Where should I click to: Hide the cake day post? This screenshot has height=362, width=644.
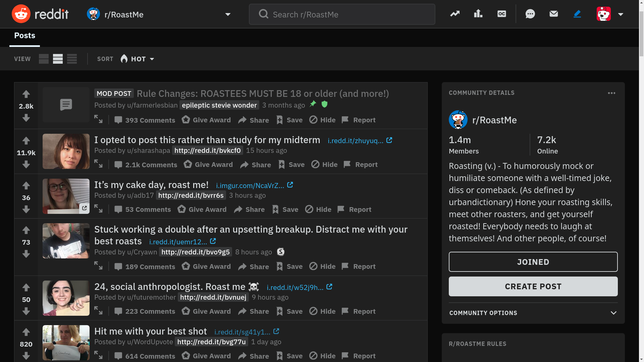click(318, 209)
